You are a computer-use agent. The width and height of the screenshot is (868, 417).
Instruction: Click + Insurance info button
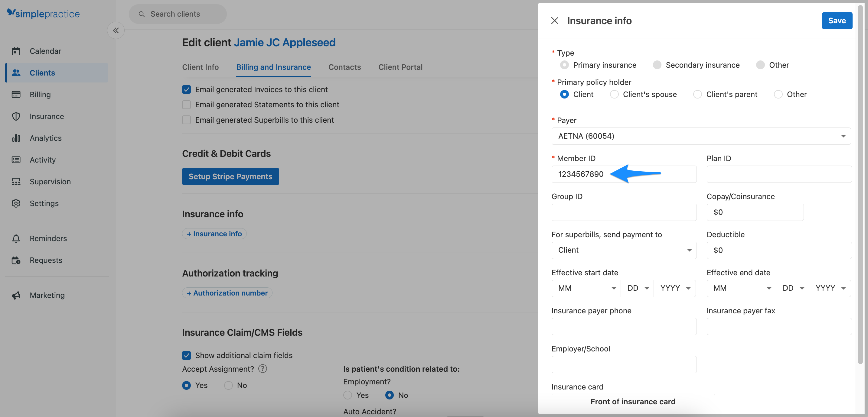coord(214,234)
